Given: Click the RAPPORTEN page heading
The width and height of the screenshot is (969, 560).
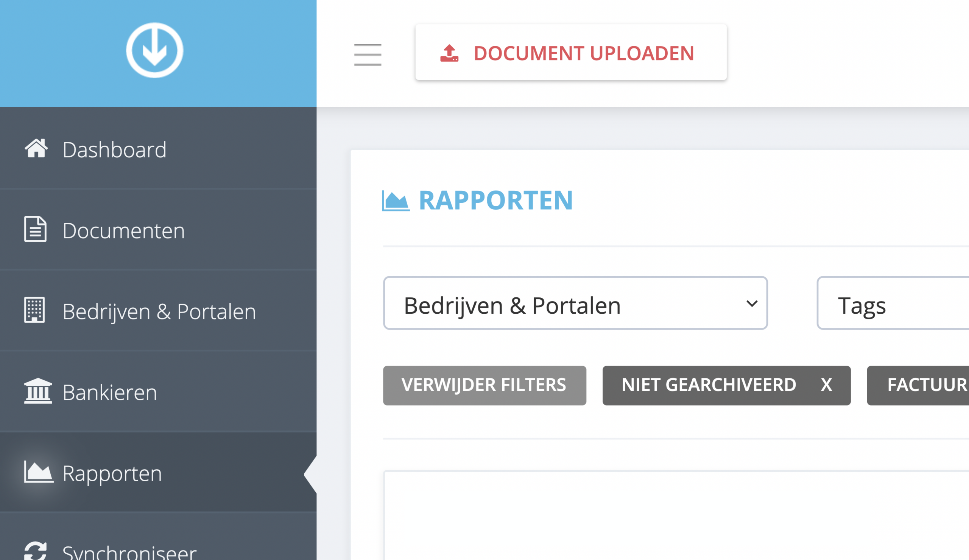Looking at the screenshot, I should 495,200.
